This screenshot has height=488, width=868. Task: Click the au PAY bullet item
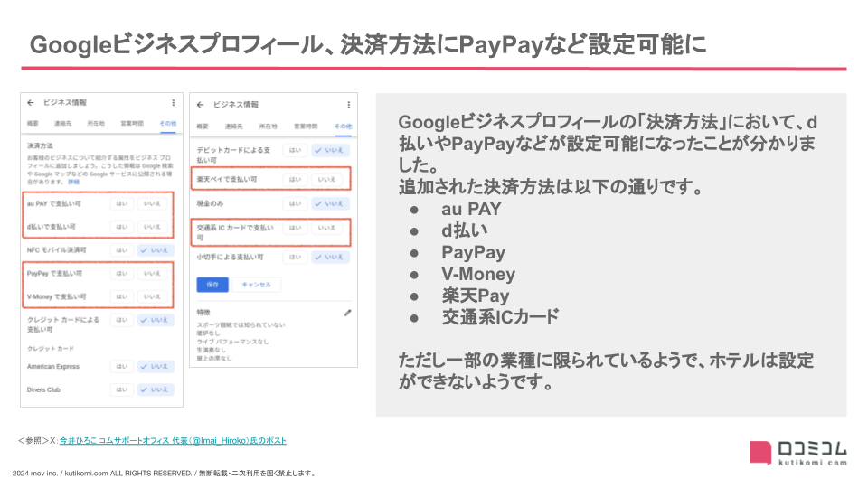point(471,209)
